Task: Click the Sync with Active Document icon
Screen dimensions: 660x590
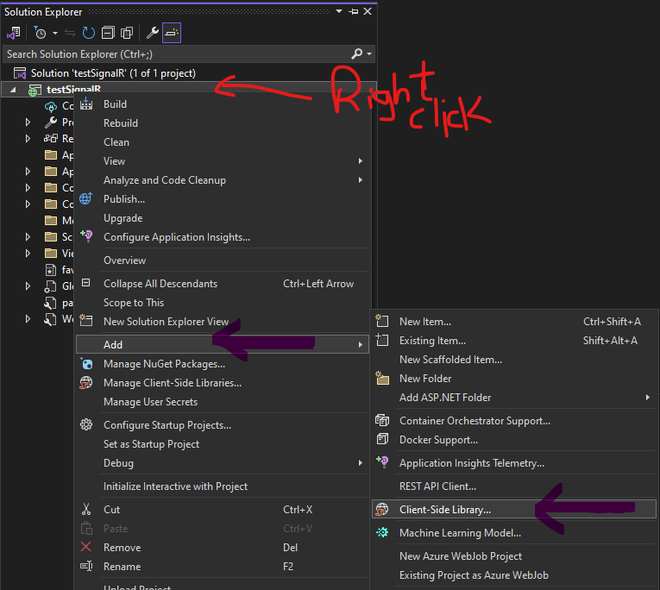Action: [69, 33]
